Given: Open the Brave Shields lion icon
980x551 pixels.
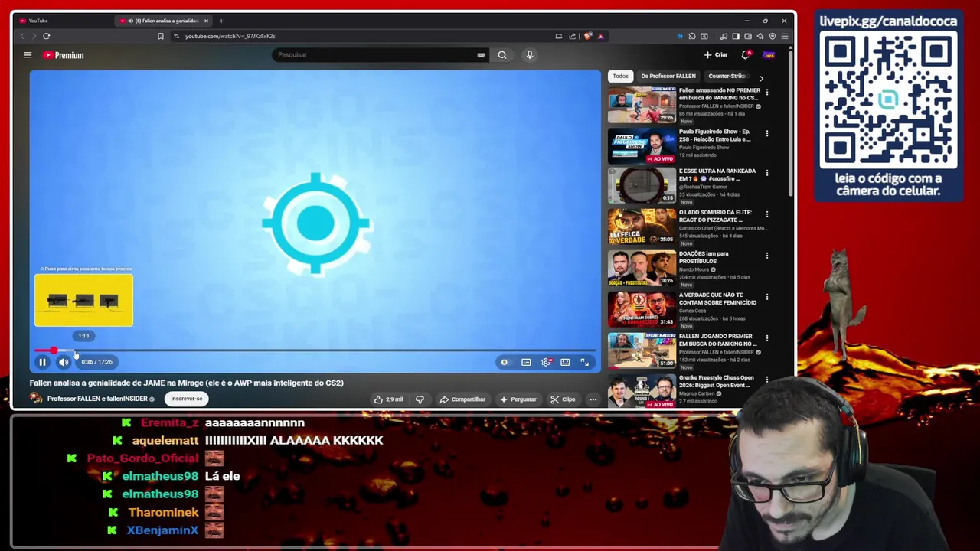Looking at the screenshot, I should (587, 36).
